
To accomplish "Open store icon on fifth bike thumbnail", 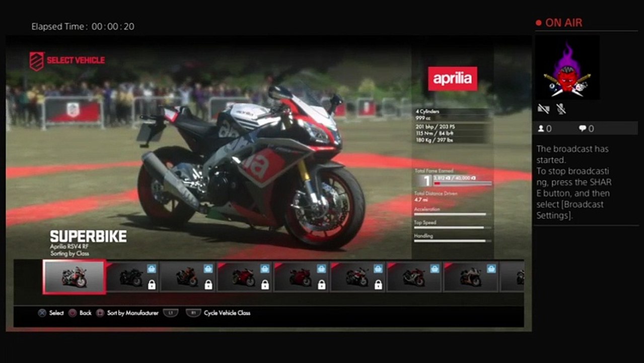I will click(x=322, y=269).
